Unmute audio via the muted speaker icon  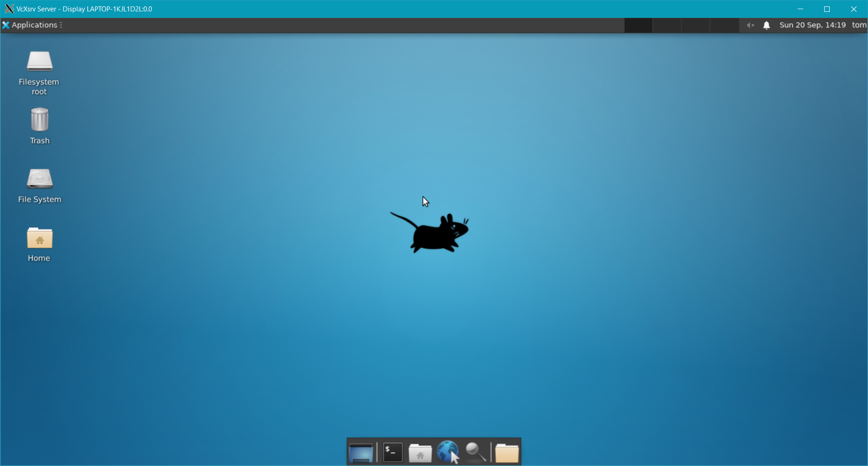click(x=749, y=25)
